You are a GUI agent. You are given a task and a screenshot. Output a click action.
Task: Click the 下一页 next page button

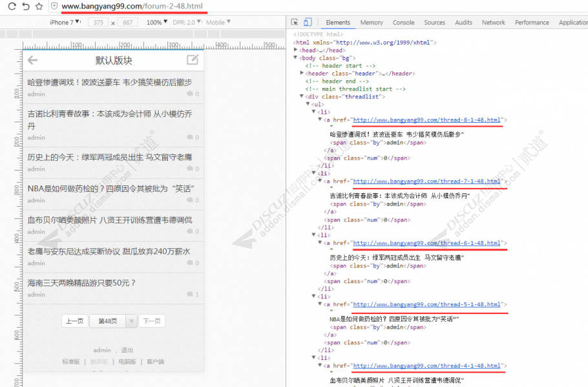click(152, 321)
